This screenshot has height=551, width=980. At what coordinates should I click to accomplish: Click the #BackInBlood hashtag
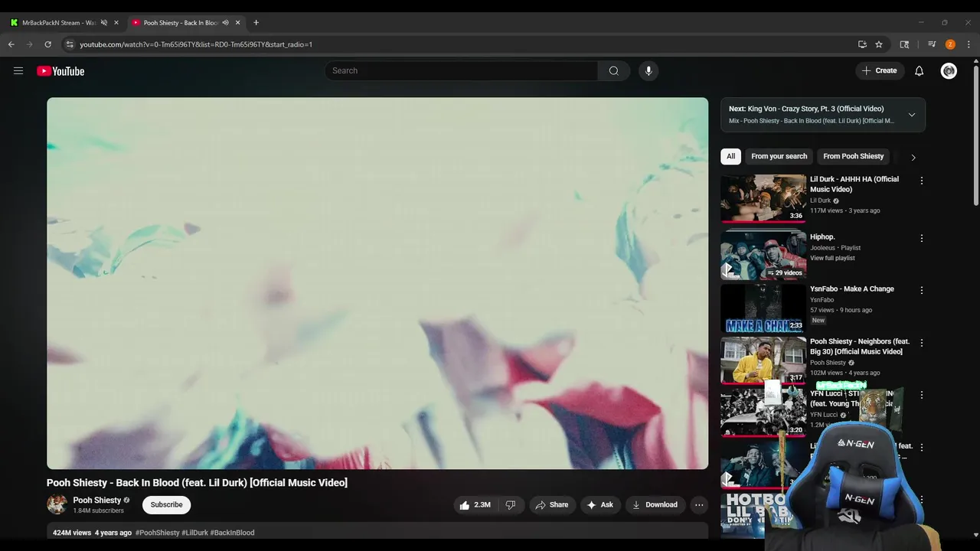pos(232,533)
